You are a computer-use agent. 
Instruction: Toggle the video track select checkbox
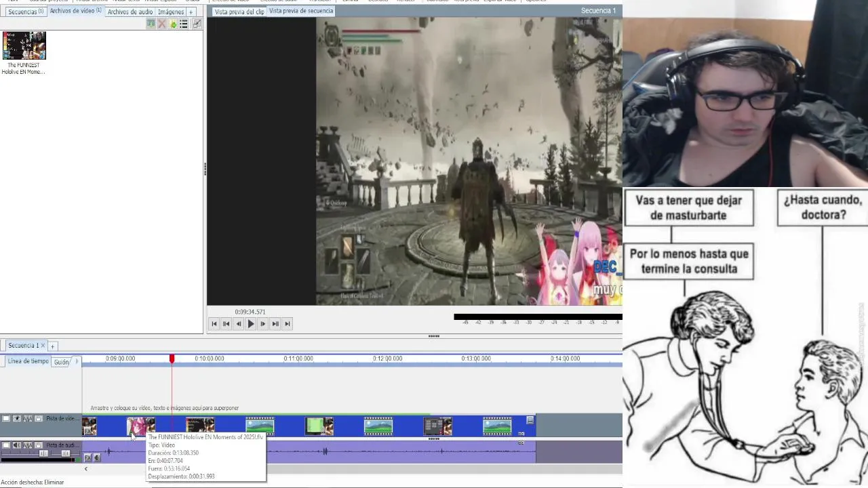[x=6, y=419]
